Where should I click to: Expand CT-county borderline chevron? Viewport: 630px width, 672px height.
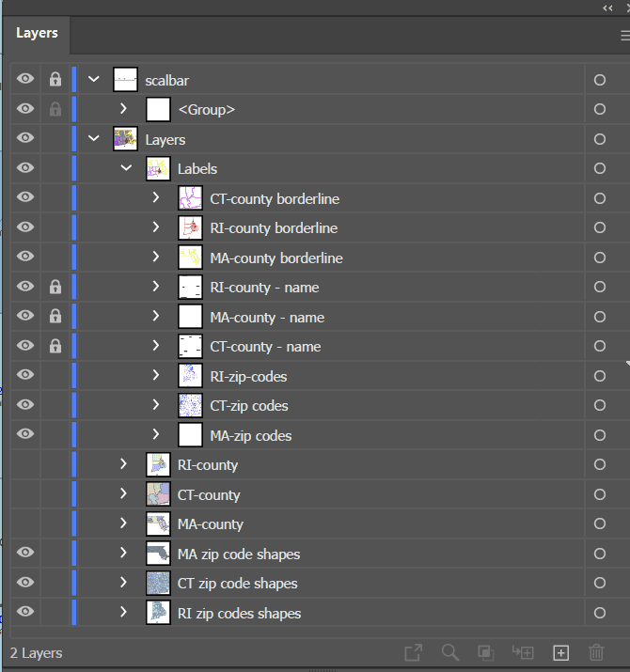[156, 197]
